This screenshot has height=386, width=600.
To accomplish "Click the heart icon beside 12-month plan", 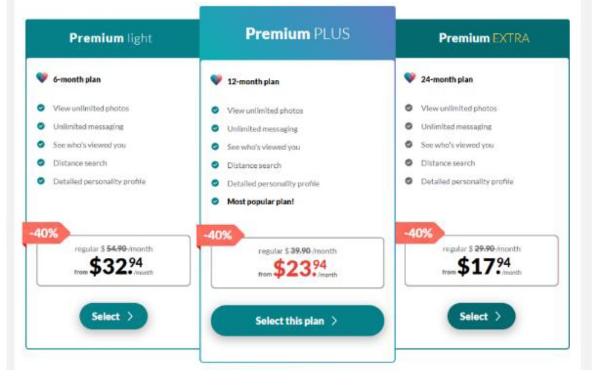I will 216,80.
